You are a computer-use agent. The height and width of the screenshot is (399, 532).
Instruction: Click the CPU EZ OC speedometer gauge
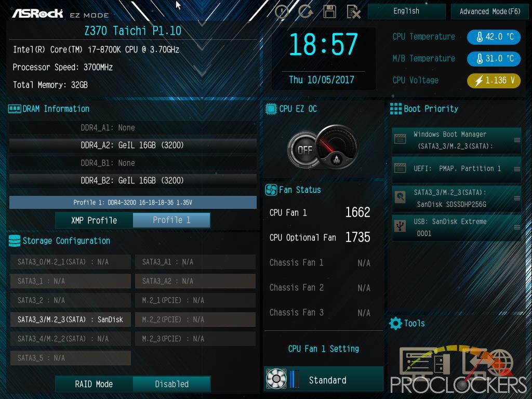click(337, 147)
